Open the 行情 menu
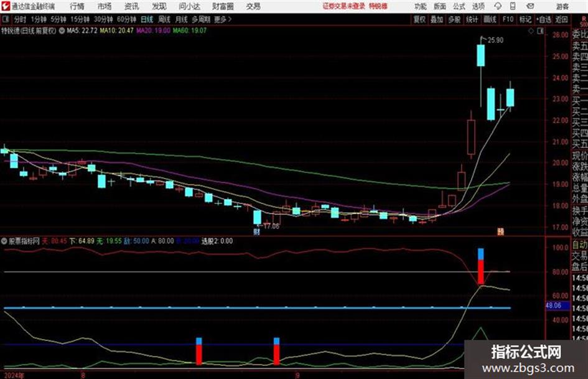The width and height of the screenshot is (588, 379). 77,6
